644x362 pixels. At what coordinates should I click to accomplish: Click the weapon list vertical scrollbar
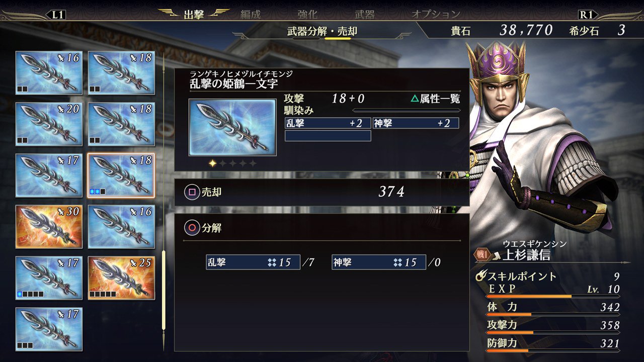[164, 201]
